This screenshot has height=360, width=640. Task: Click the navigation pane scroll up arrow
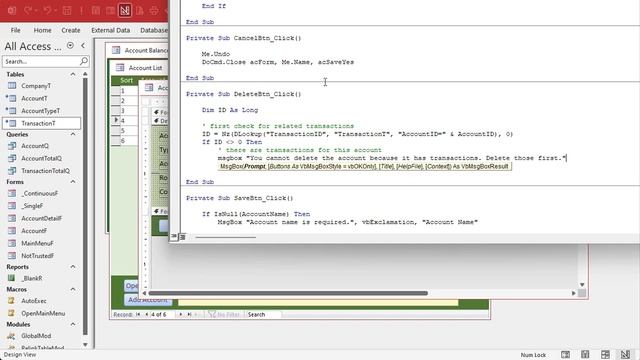click(x=85, y=74)
